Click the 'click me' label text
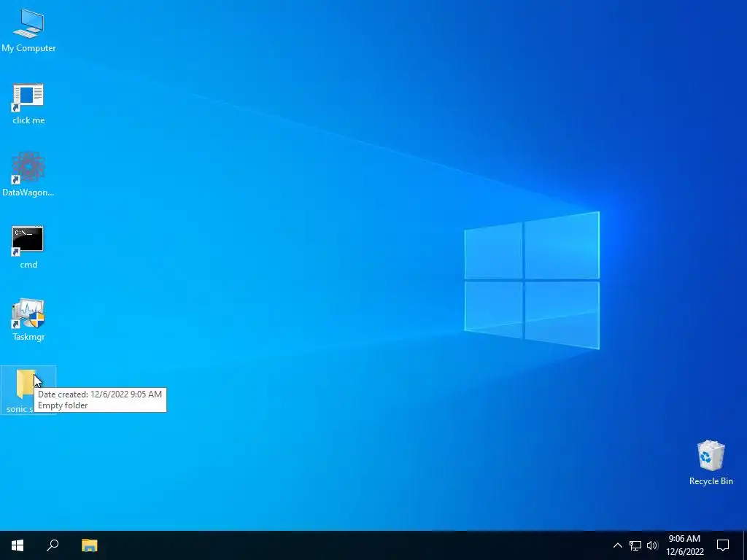This screenshot has height=560, width=747. (x=28, y=120)
